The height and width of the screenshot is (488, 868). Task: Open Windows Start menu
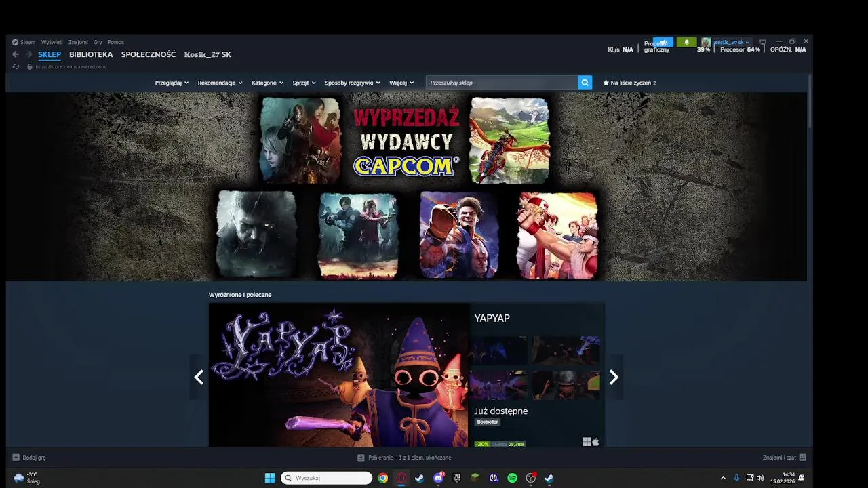point(270,478)
